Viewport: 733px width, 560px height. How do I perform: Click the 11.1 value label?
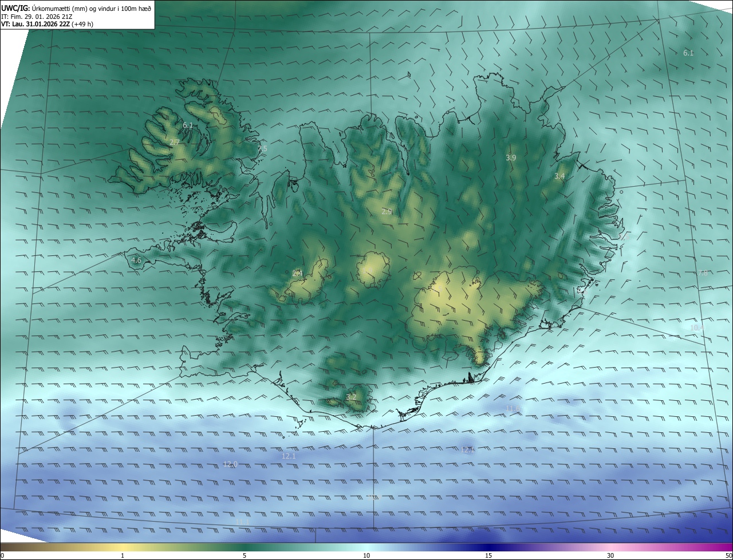[243, 522]
